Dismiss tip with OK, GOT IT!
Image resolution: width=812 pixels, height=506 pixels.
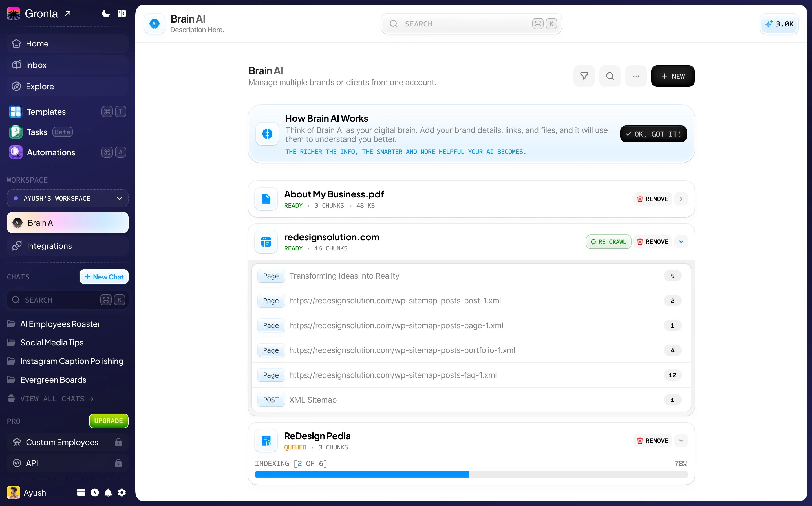point(653,134)
